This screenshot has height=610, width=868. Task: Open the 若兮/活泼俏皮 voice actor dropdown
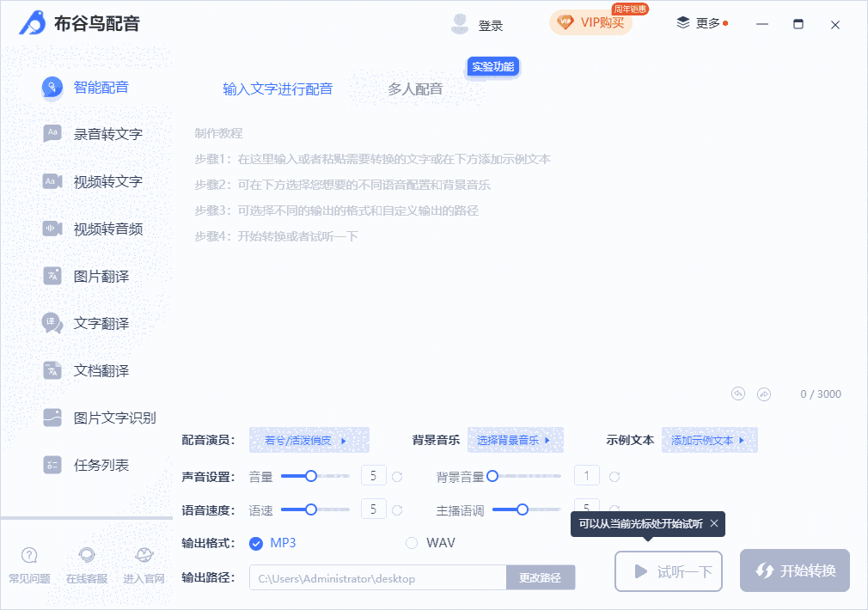pos(309,439)
